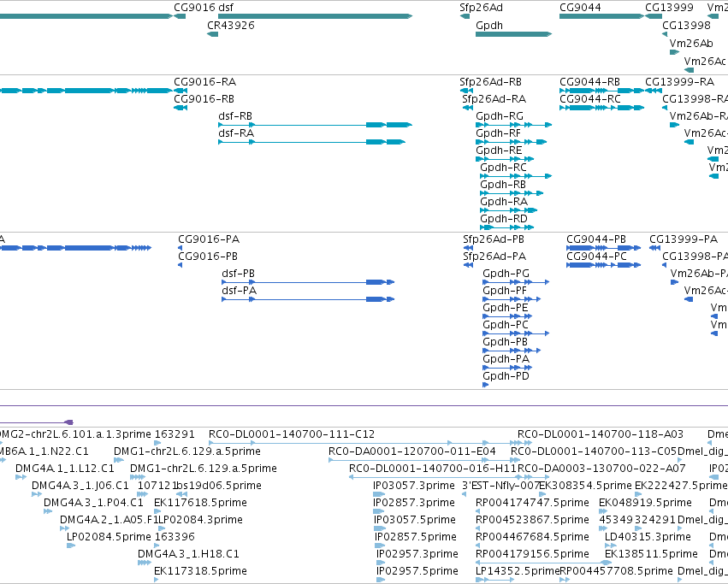The width and height of the screenshot is (728, 584).
Task: Click the CG13999-RA transcript label
Action: coord(680,82)
